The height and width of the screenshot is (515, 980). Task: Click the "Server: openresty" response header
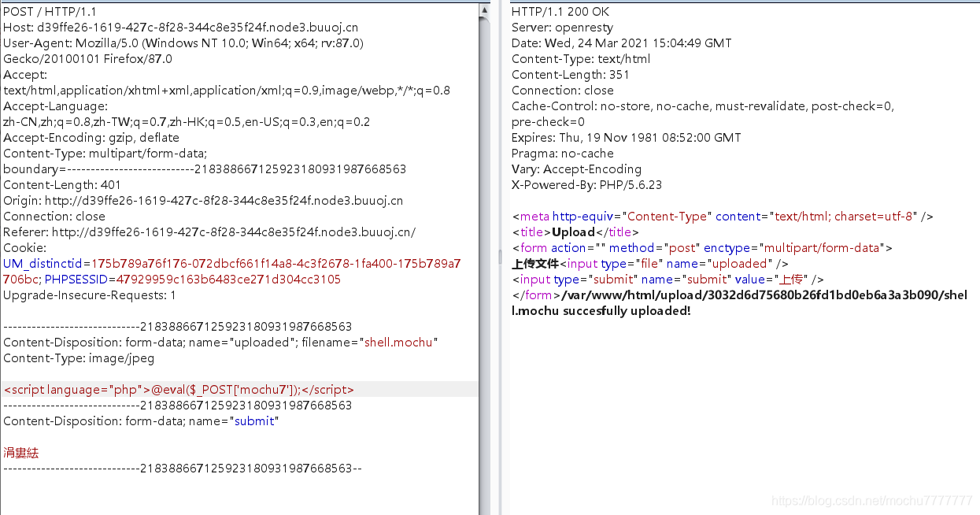point(562,27)
